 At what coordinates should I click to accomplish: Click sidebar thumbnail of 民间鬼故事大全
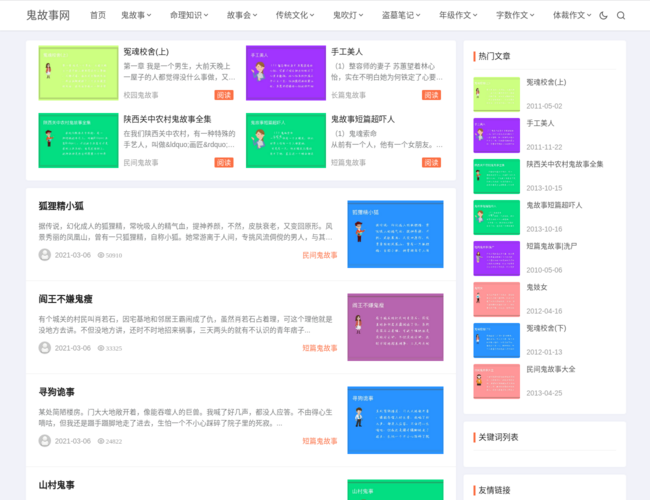497,381
